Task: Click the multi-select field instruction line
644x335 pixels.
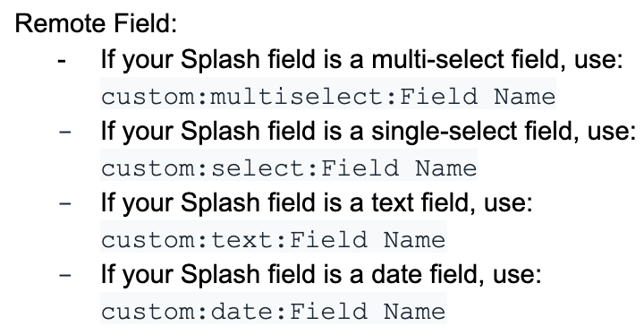Action: click(362, 59)
